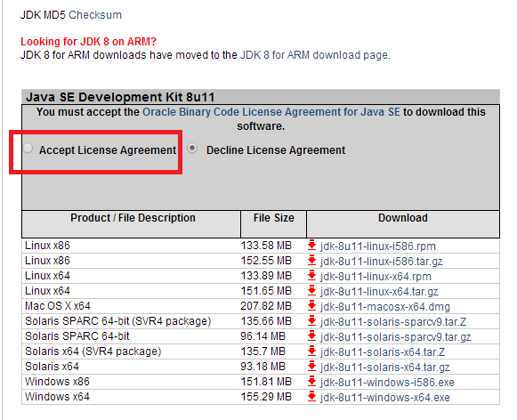Click red download arrow for solaris-x64.tar.gz
The height and width of the screenshot is (420, 517).
[312, 367]
